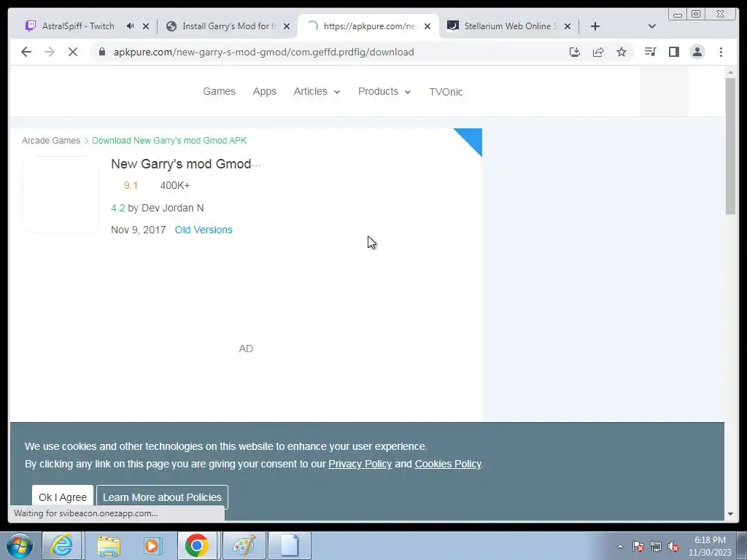747x560 pixels.
Task: Open Windows Media Player from taskbar
Action: click(x=152, y=545)
